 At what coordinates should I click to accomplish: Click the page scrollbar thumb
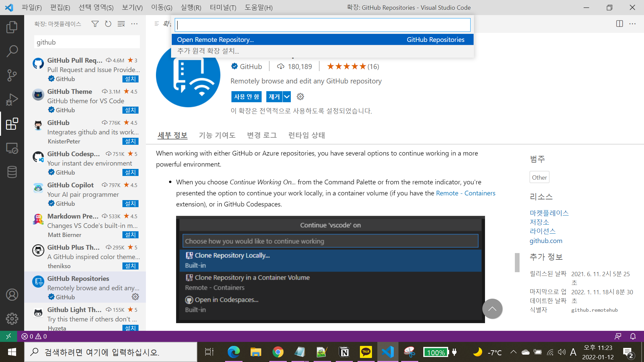[x=517, y=262]
